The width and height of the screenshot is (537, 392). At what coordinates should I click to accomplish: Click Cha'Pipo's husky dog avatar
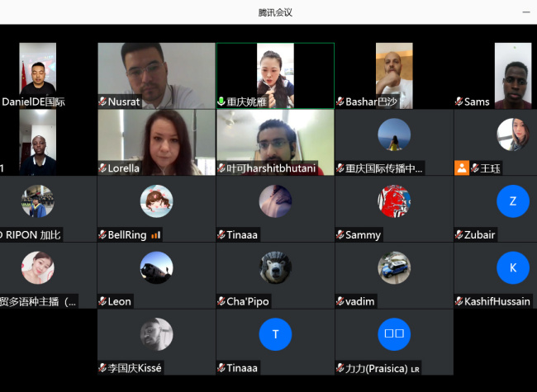click(x=275, y=267)
